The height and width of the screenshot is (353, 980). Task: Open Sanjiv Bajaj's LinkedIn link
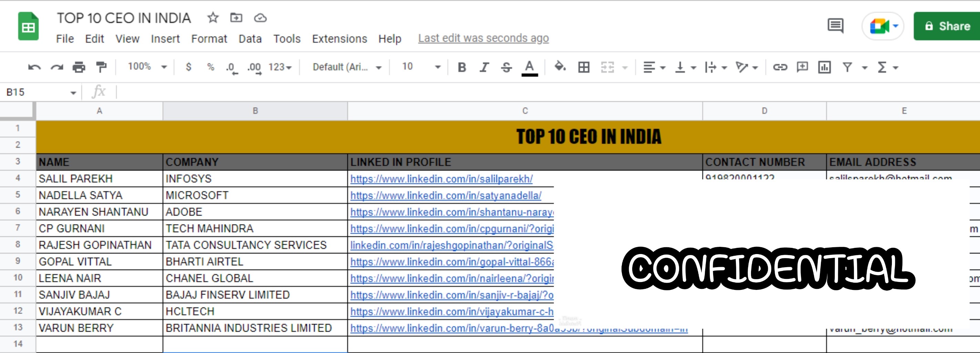click(451, 295)
